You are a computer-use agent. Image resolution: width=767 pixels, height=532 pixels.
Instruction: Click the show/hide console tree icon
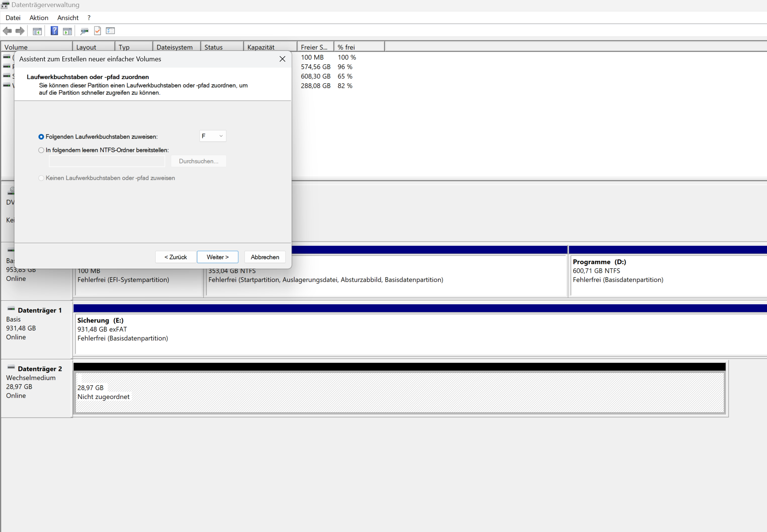coord(37,31)
